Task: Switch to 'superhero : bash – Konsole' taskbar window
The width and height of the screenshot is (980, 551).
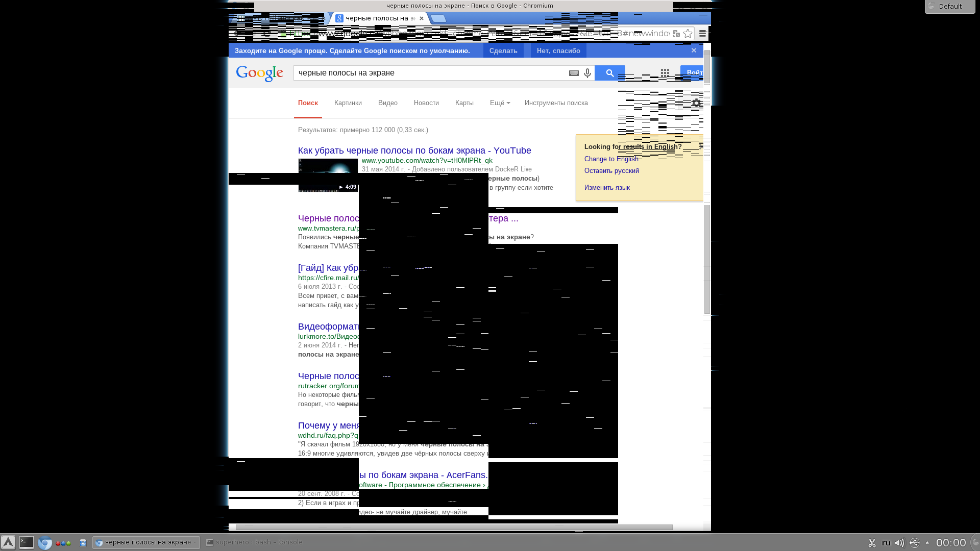Action: click(254, 542)
